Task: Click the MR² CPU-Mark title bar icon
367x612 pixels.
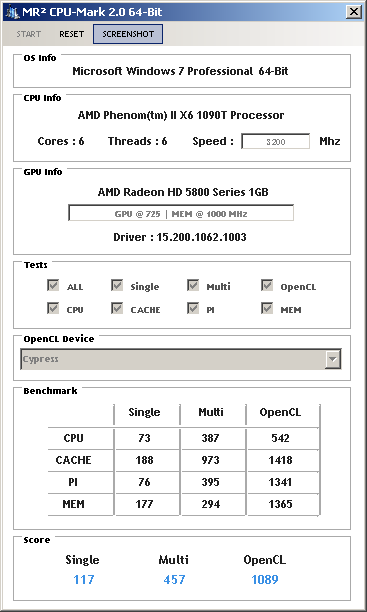Action: tap(12, 12)
